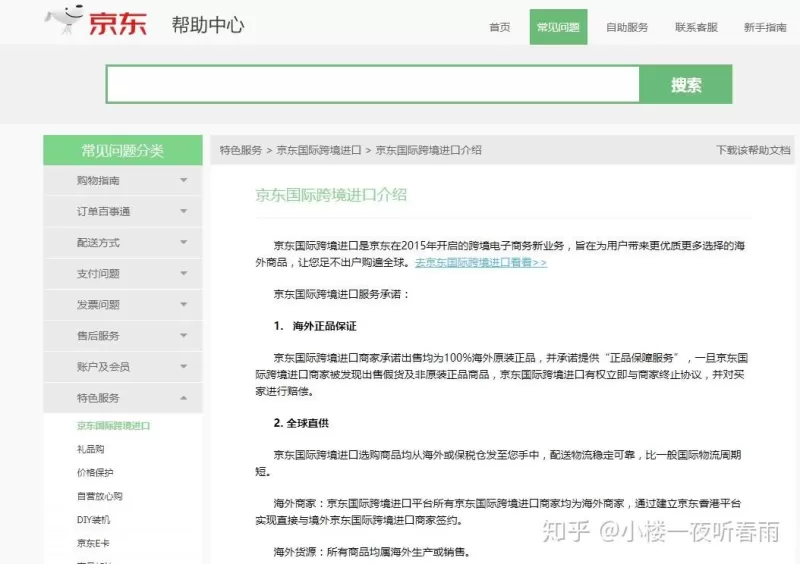800x564 pixels.
Task: Click the 订单百事通 category label
Action: pyautogui.click(x=104, y=211)
